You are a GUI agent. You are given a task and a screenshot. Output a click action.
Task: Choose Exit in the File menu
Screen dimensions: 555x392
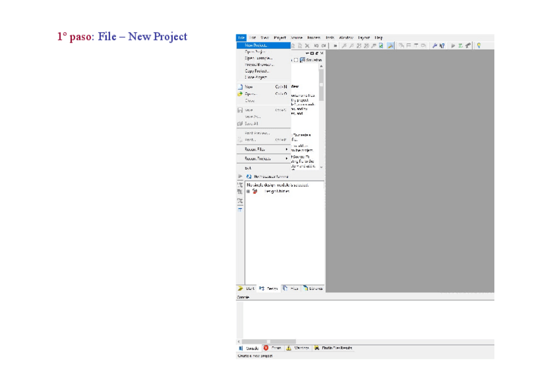pyautogui.click(x=263, y=168)
